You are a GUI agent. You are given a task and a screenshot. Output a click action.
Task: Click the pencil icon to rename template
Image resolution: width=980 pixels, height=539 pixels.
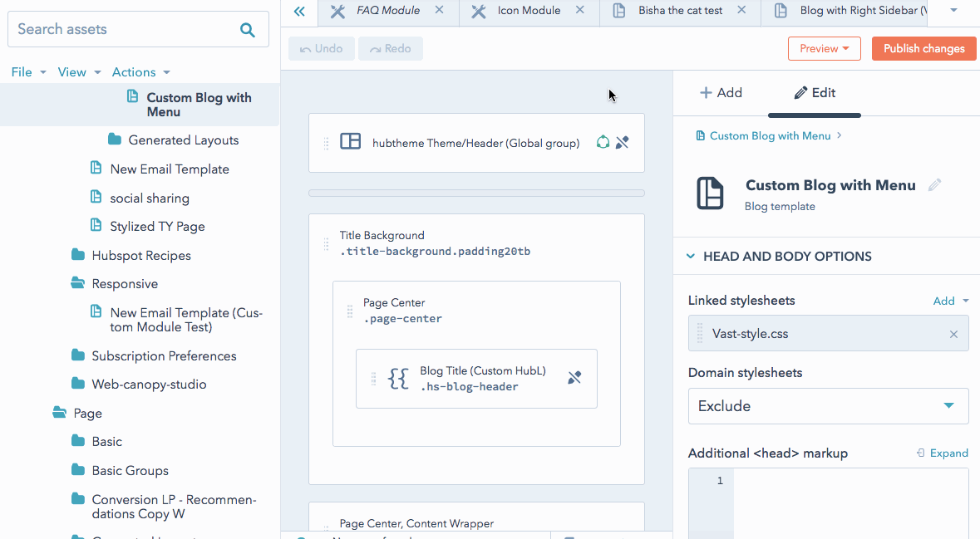point(935,185)
